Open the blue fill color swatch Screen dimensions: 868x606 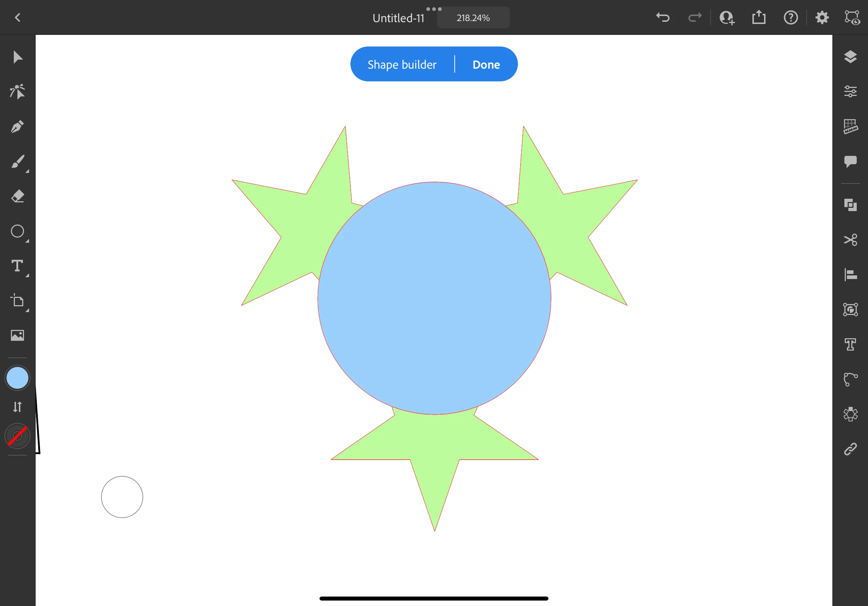pyautogui.click(x=17, y=378)
